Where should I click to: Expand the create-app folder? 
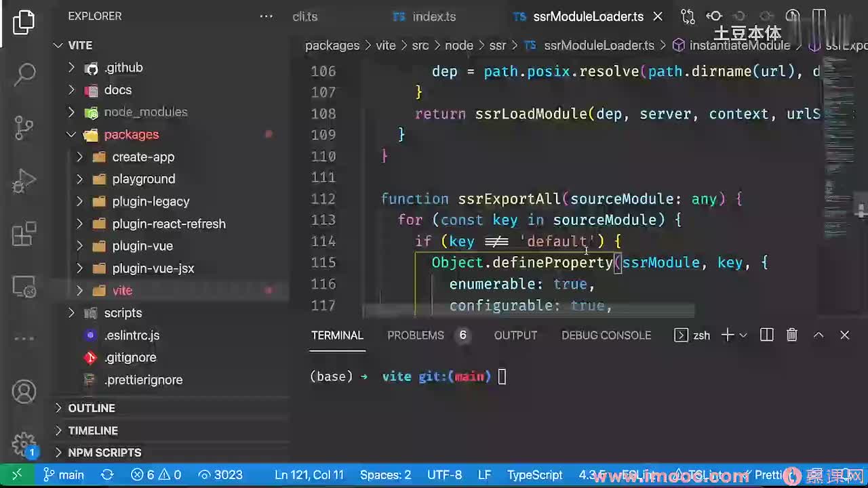click(79, 157)
